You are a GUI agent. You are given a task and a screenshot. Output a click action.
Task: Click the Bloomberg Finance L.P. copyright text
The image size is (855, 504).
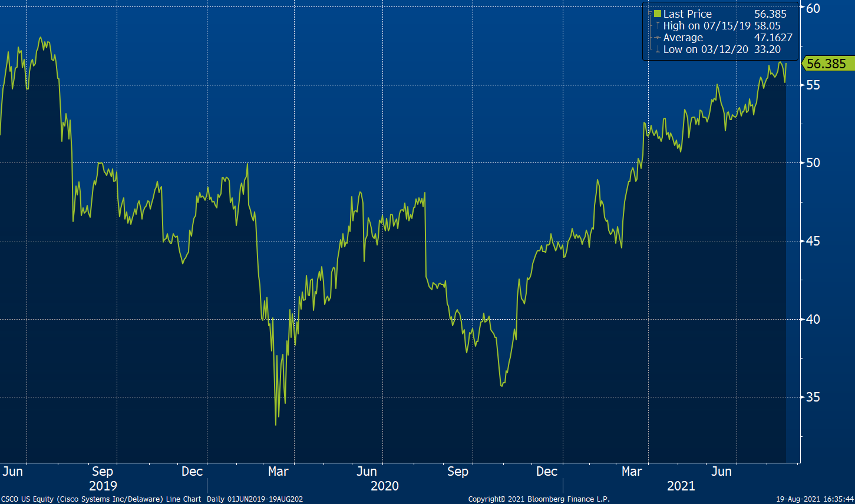(x=539, y=499)
